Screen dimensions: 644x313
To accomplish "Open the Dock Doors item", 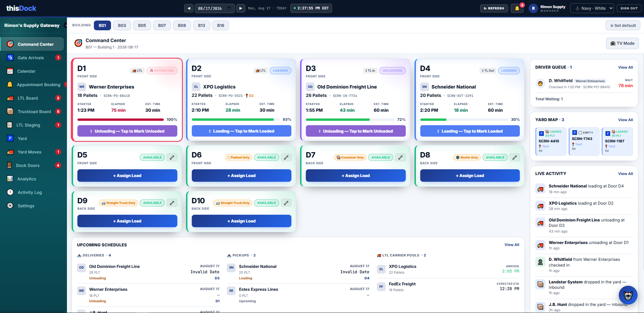I will click(x=32, y=166).
